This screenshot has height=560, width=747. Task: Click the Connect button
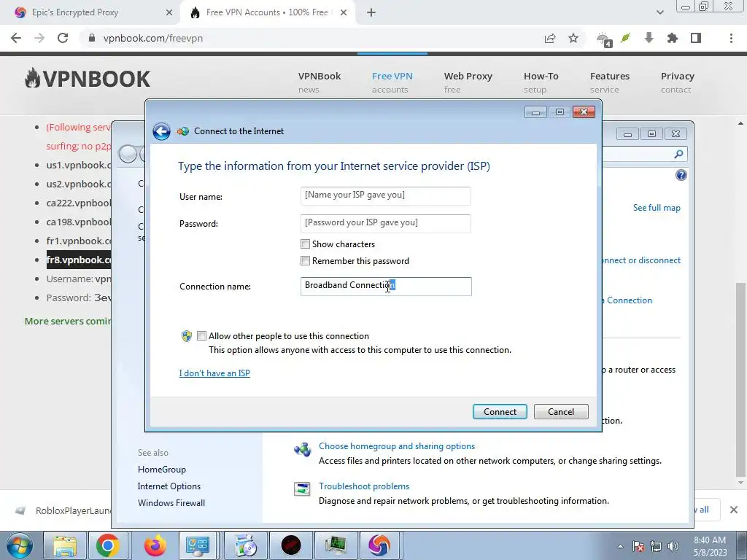pos(500,412)
